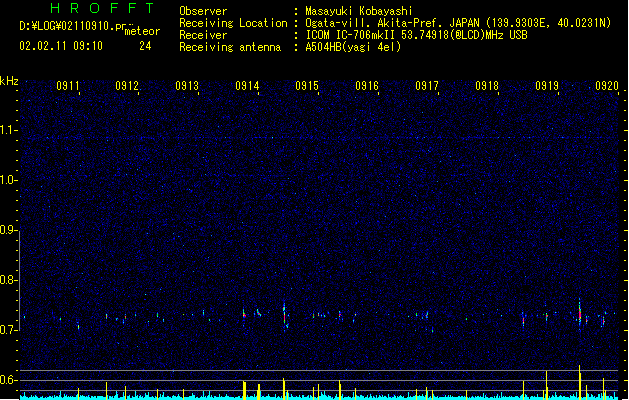
Task: Click the 0.7 frequency axis label
Action: pyautogui.click(x=8, y=330)
